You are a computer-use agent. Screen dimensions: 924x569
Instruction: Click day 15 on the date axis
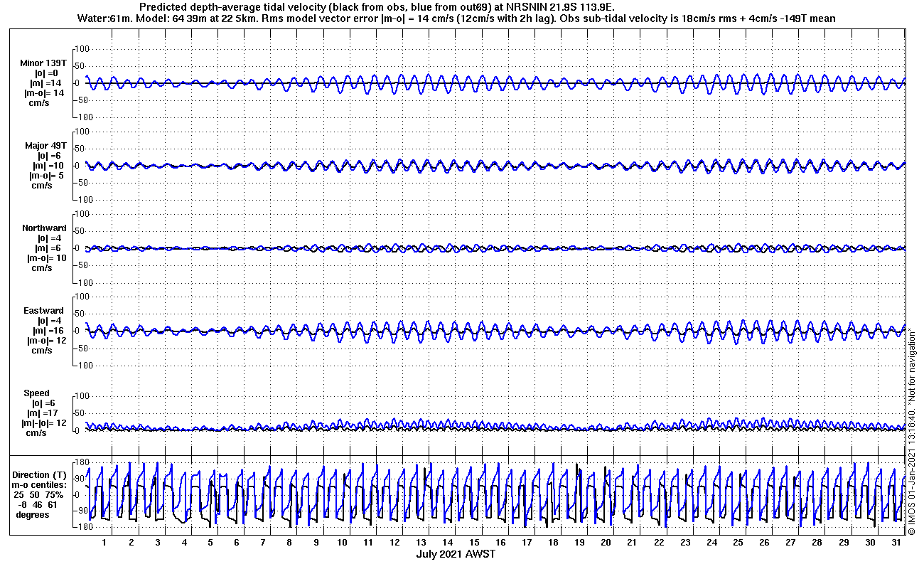(473, 543)
